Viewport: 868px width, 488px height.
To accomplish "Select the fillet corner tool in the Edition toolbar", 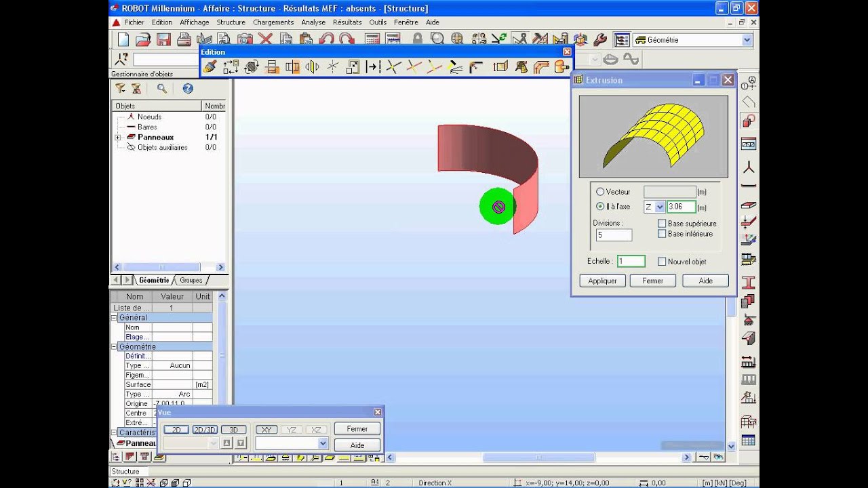I will tap(477, 66).
